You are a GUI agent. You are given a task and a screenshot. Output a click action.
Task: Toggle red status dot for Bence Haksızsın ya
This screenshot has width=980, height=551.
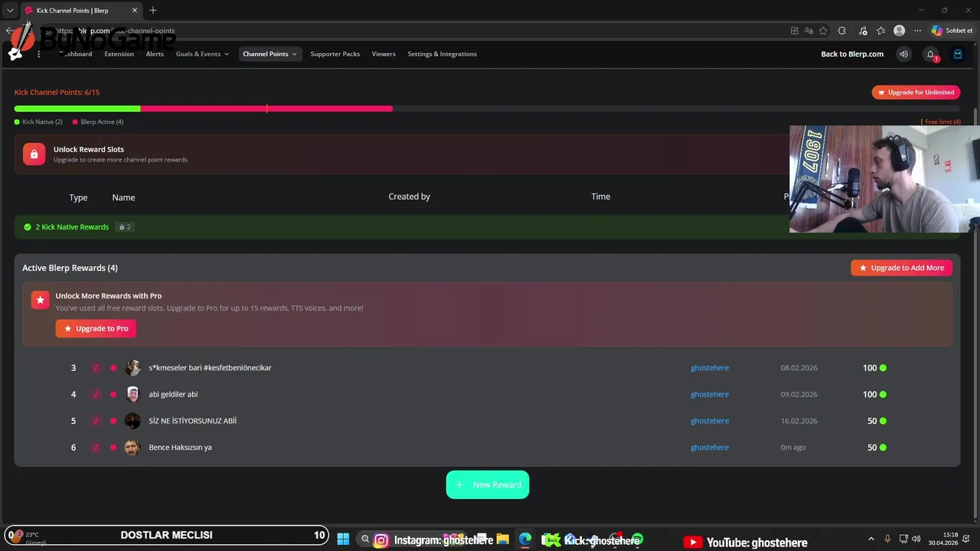[x=113, y=448]
